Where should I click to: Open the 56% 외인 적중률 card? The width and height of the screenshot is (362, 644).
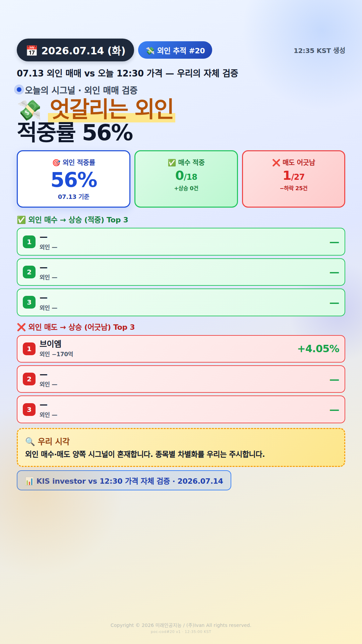[73, 179]
